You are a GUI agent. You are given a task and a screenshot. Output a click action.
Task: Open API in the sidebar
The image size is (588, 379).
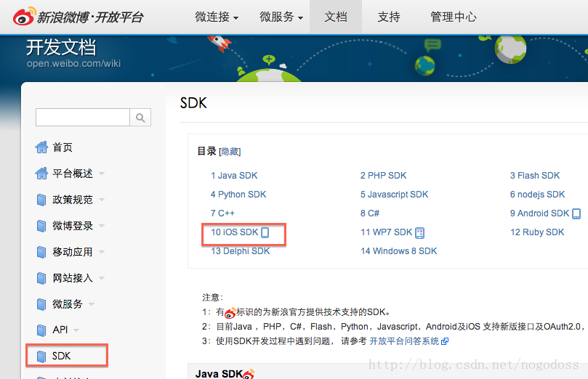click(60, 330)
